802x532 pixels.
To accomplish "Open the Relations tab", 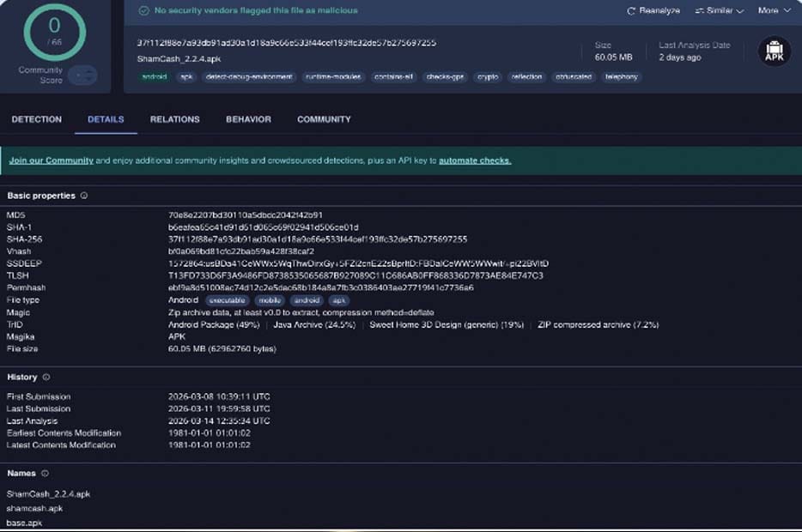I will [x=174, y=119].
